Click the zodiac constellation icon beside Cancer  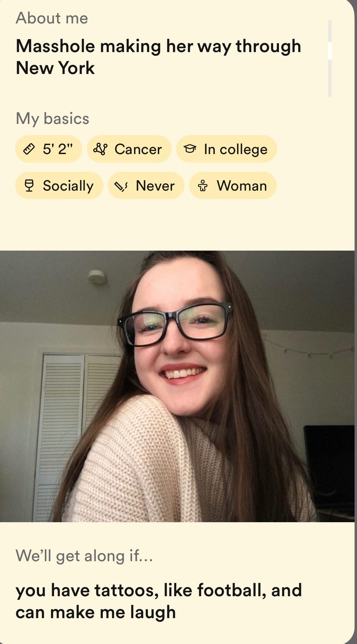[x=101, y=149]
